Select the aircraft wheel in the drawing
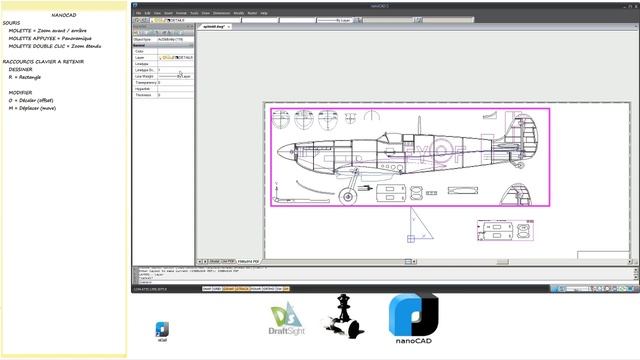 tap(348, 197)
